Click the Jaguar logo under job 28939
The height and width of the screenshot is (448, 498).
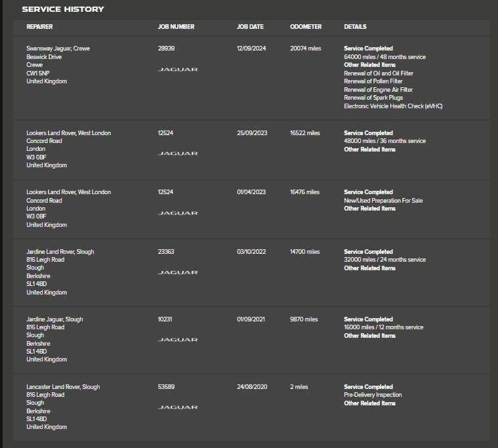[177, 70]
